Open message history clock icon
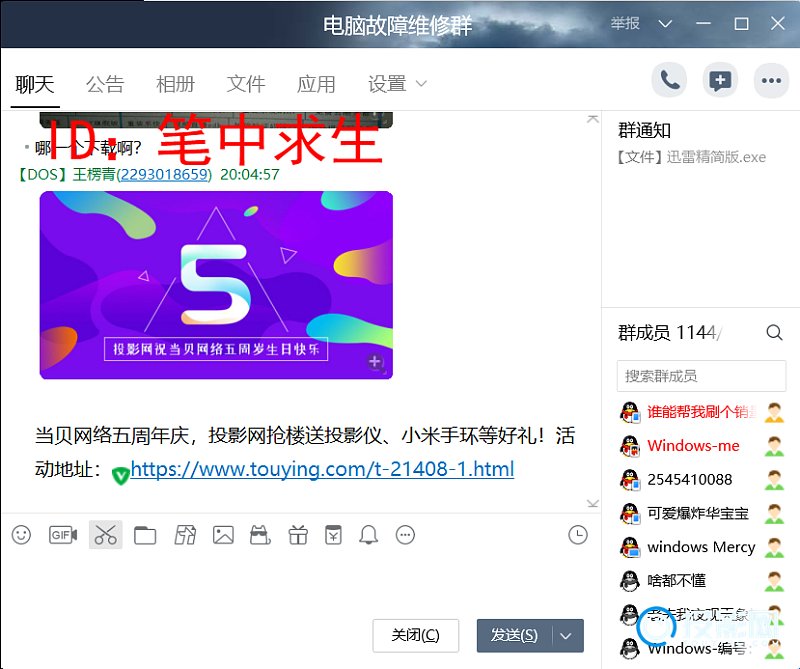Image resolution: width=800 pixels, height=669 pixels. pos(578,535)
